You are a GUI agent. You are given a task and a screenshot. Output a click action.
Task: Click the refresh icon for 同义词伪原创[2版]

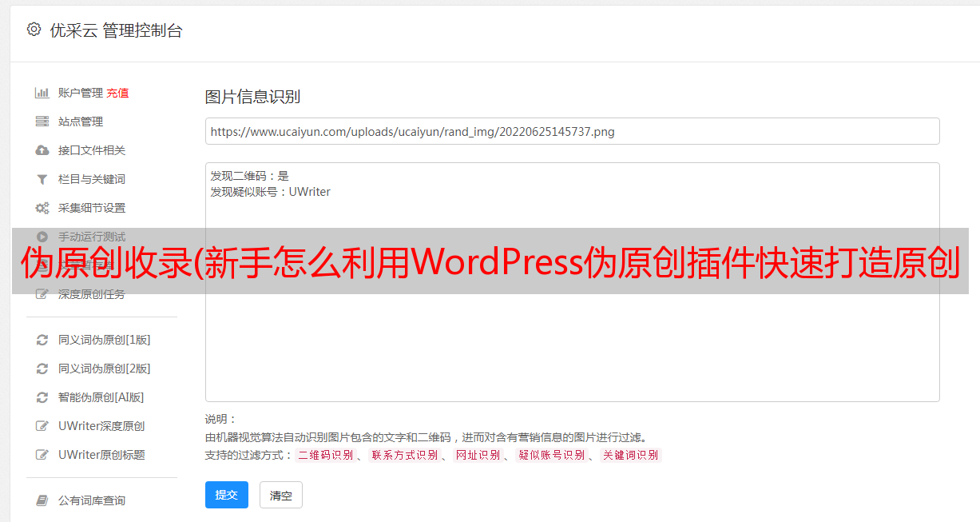[x=42, y=369]
